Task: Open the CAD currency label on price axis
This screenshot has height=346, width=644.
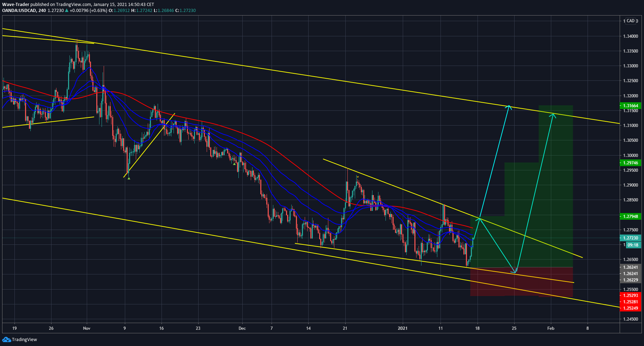Action: tap(631, 21)
